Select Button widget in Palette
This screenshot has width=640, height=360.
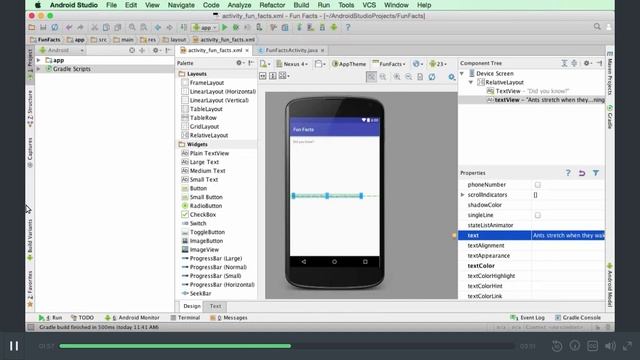point(198,189)
